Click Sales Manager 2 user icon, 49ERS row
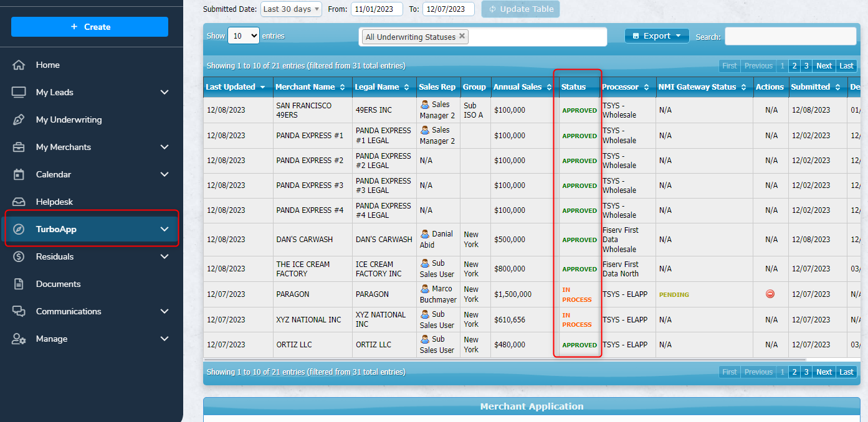The image size is (868, 422). coord(425,105)
